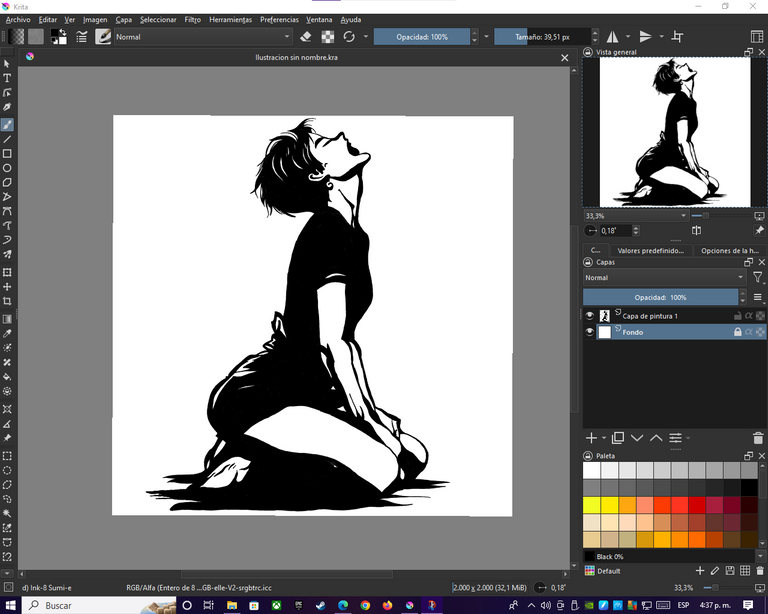
Task: Click the Tamaño brush size field
Action: (x=540, y=37)
